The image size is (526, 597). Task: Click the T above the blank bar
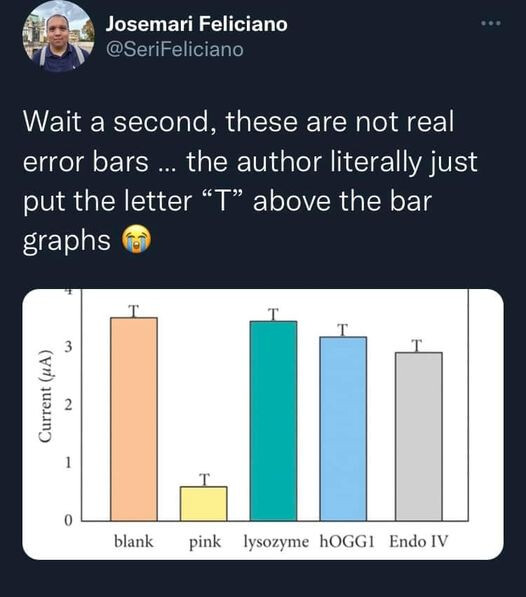(133, 311)
